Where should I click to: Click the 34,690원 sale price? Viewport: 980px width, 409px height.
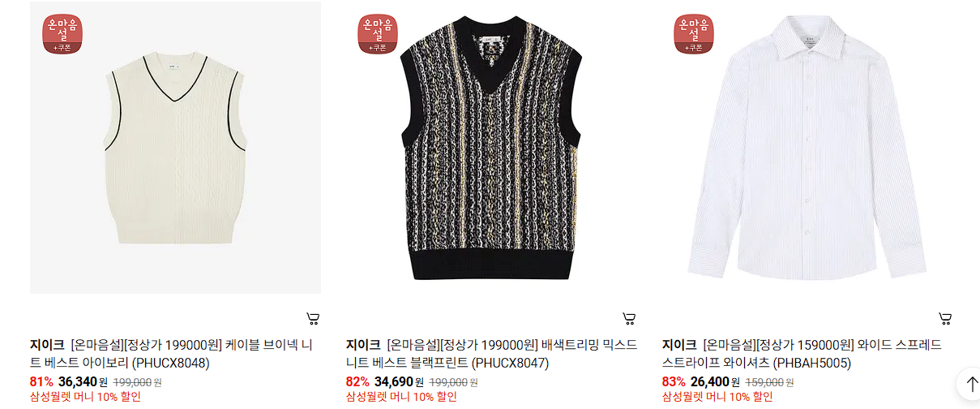point(399,381)
